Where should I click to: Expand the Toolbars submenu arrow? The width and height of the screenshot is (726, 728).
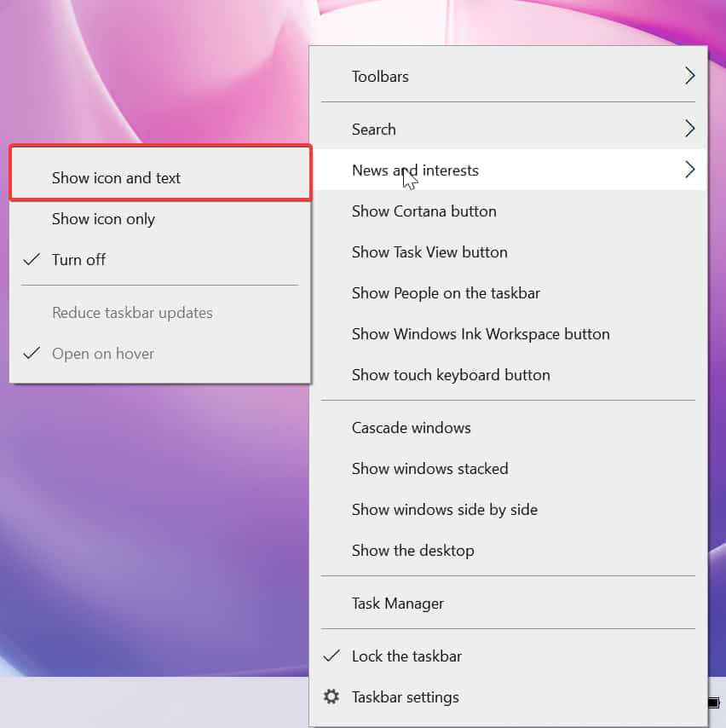pos(690,76)
